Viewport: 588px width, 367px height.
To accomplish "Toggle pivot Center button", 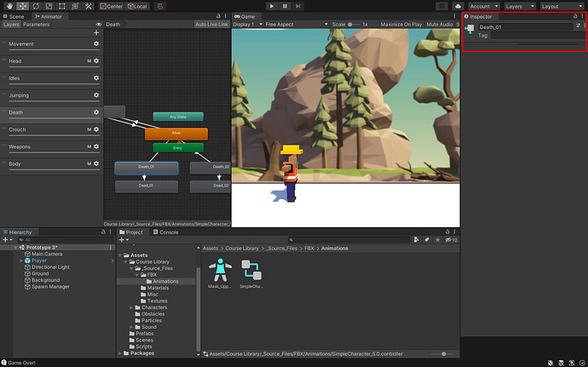I will click(112, 6).
